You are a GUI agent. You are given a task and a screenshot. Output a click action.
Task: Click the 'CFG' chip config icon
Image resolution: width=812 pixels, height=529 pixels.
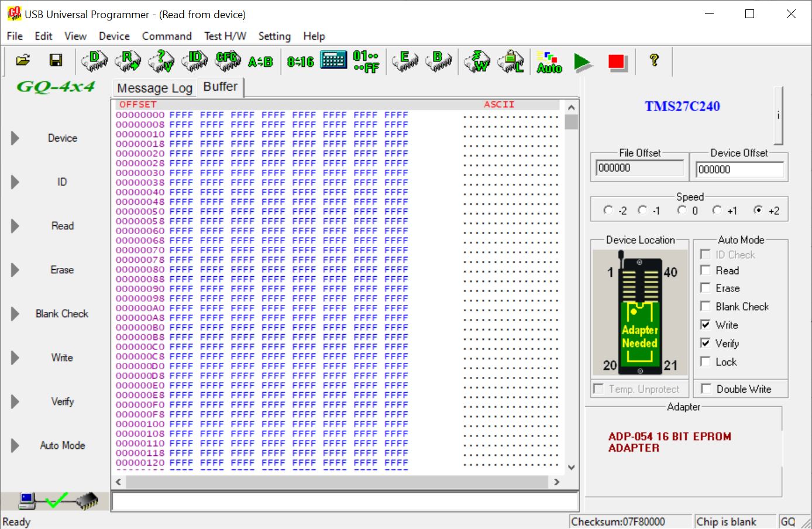(x=228, y=61)
